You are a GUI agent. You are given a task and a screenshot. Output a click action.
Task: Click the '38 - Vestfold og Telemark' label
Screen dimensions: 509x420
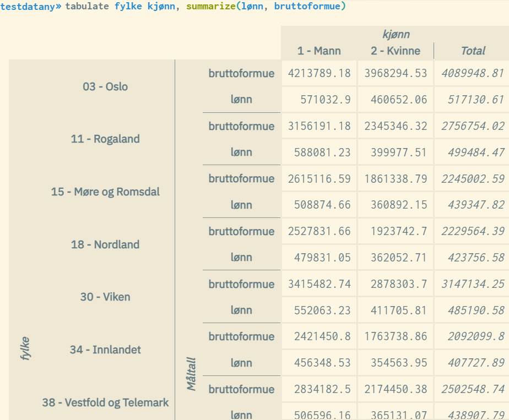pyautogui.click(x=105, y=402)
